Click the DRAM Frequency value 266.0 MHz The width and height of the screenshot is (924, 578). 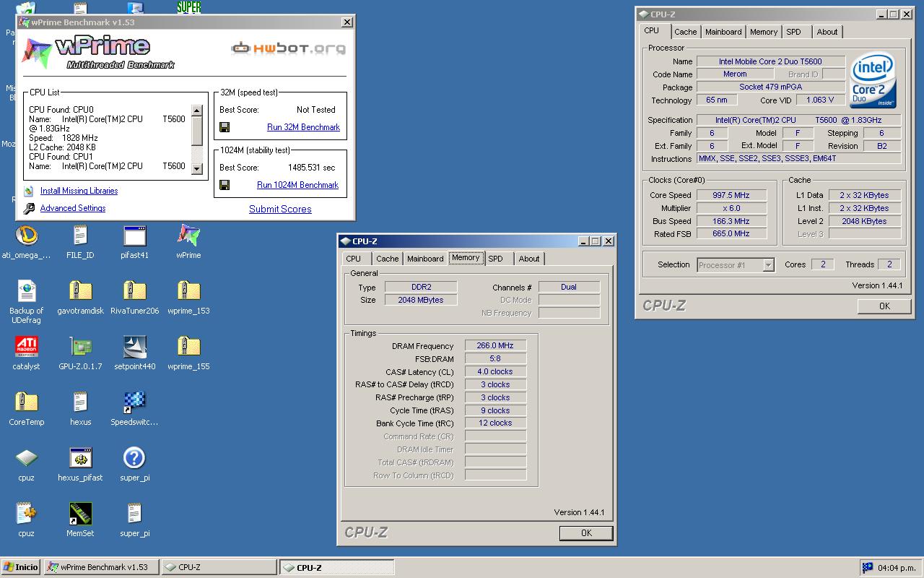(495, 346)
